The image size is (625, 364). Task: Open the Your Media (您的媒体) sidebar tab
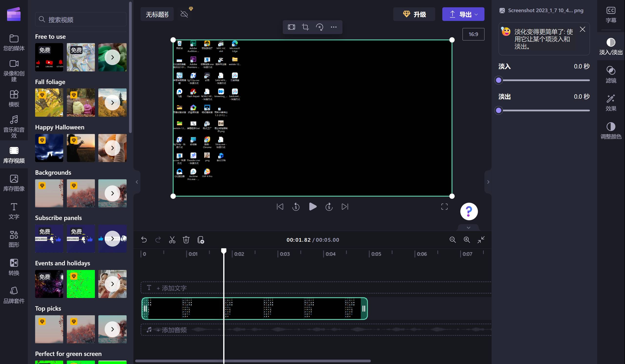pos(14,42)
